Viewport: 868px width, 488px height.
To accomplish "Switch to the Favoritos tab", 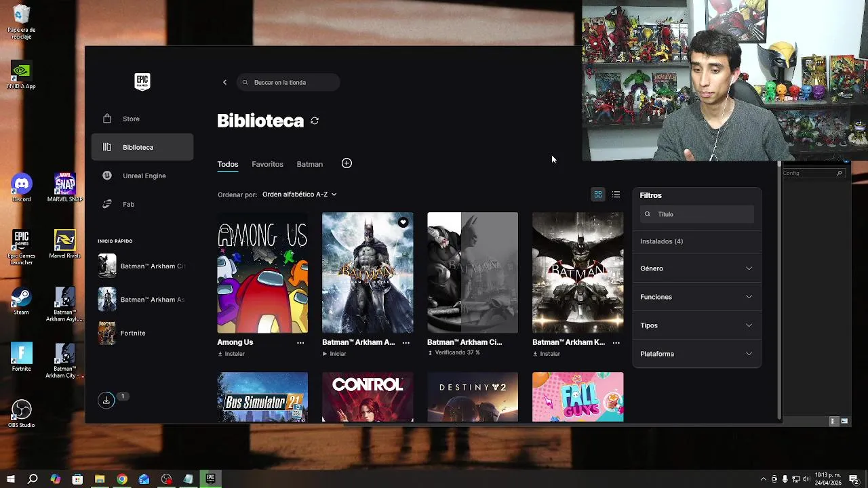I will point(267,164).
